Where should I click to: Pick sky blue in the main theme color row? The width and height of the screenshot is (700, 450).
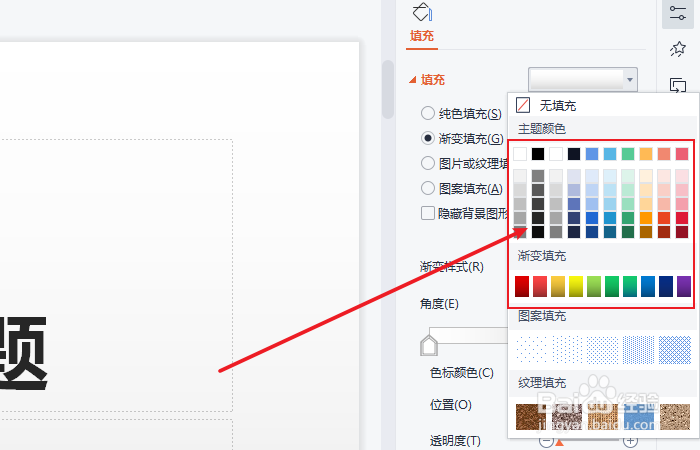pos(610,154)
